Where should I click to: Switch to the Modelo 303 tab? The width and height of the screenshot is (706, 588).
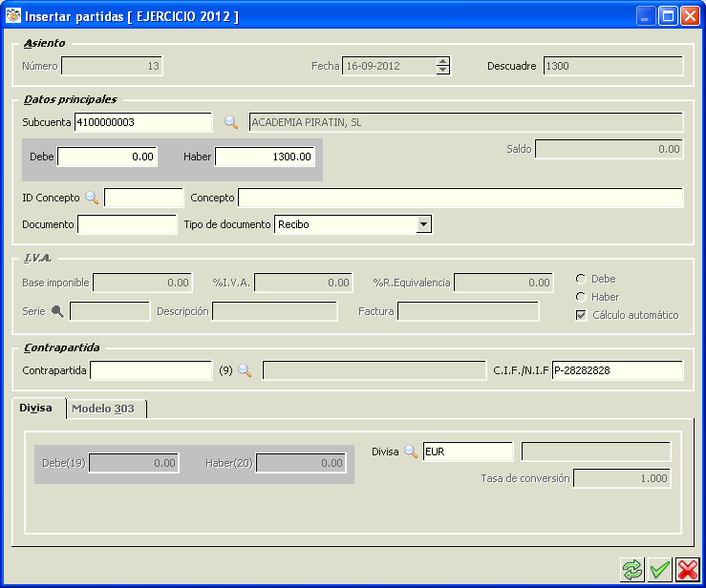coord(106,409)
